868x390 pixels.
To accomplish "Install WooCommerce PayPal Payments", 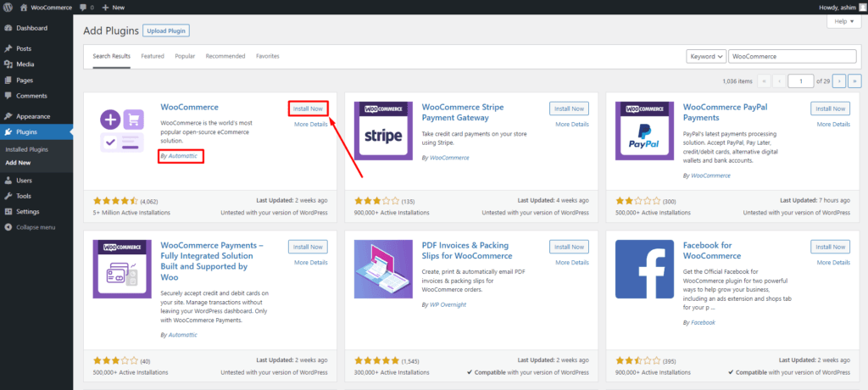I will (831, 109).
